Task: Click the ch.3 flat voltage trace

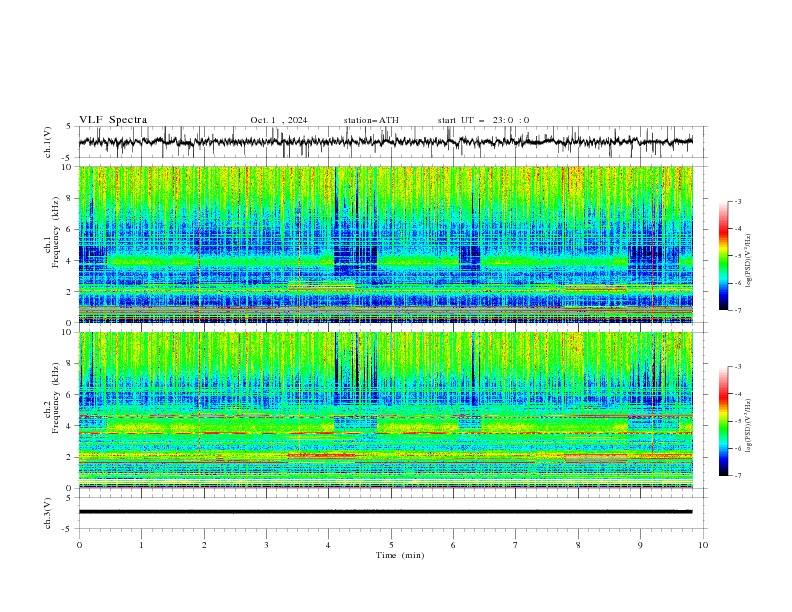Action: tap(385, 512)
